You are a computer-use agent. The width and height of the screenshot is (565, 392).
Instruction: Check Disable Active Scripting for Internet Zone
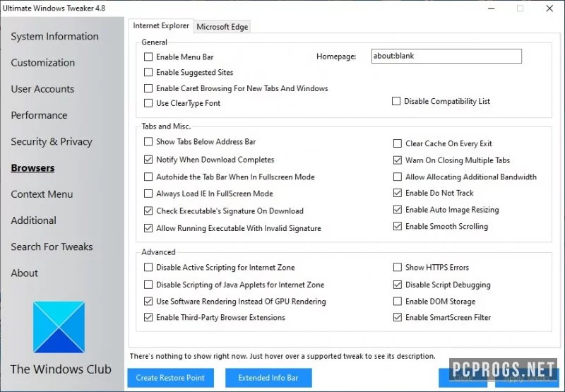[x=148, y=267]
